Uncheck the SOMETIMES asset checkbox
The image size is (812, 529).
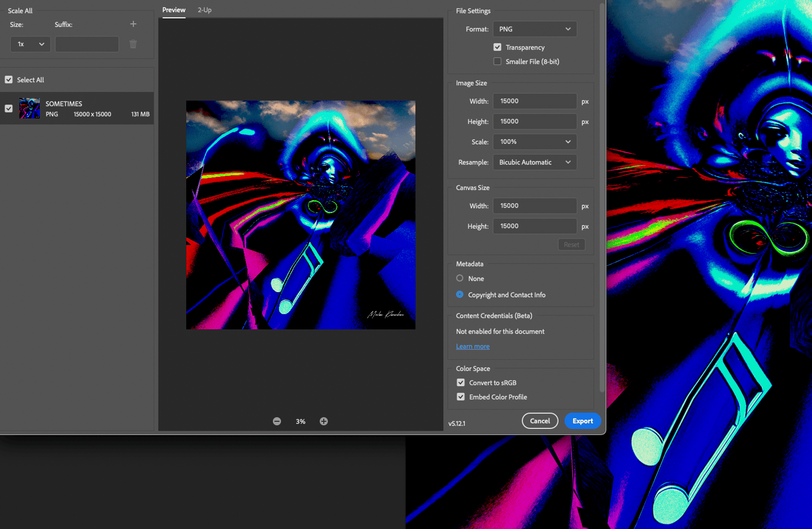click(9, 109)
